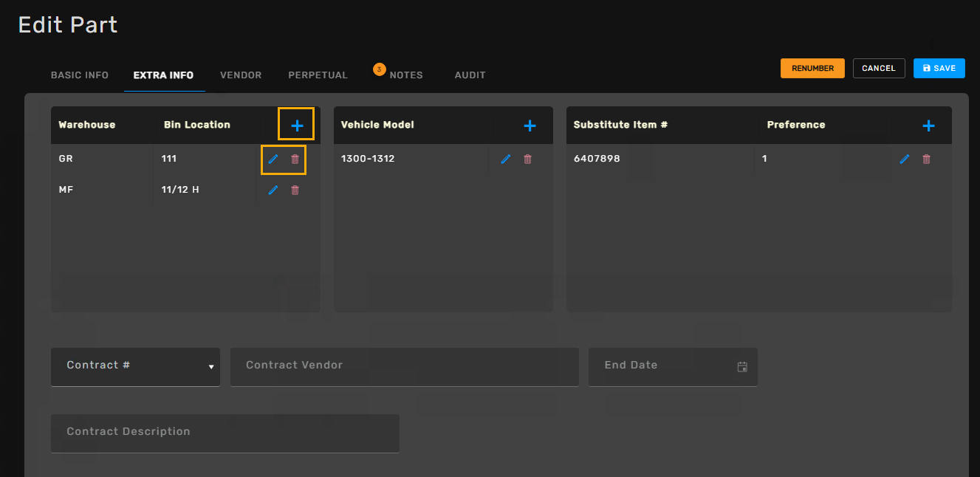This screenshot has height=477, width=980.
Task: Delete the GR warehouse row
Action: coord(295,159)
